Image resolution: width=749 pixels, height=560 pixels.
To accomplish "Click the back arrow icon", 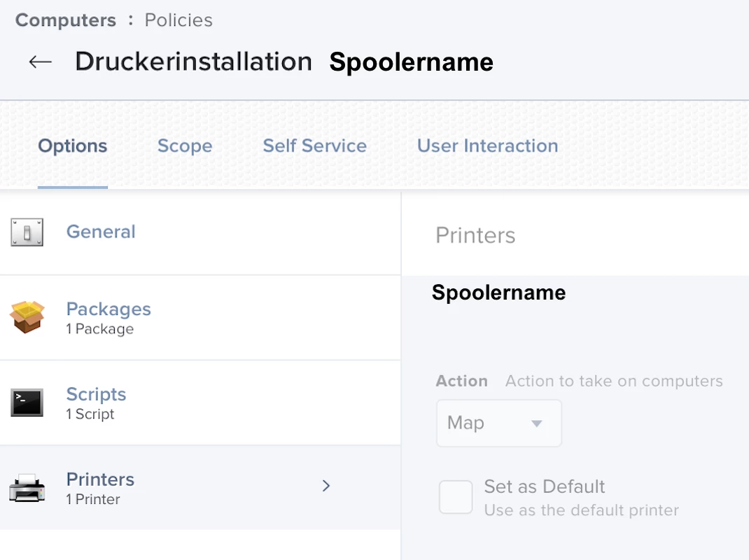I will click(41, 62).
